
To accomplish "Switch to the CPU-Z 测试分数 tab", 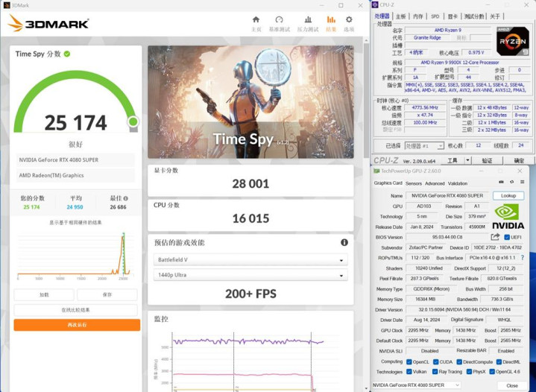I will coord(473,16).
